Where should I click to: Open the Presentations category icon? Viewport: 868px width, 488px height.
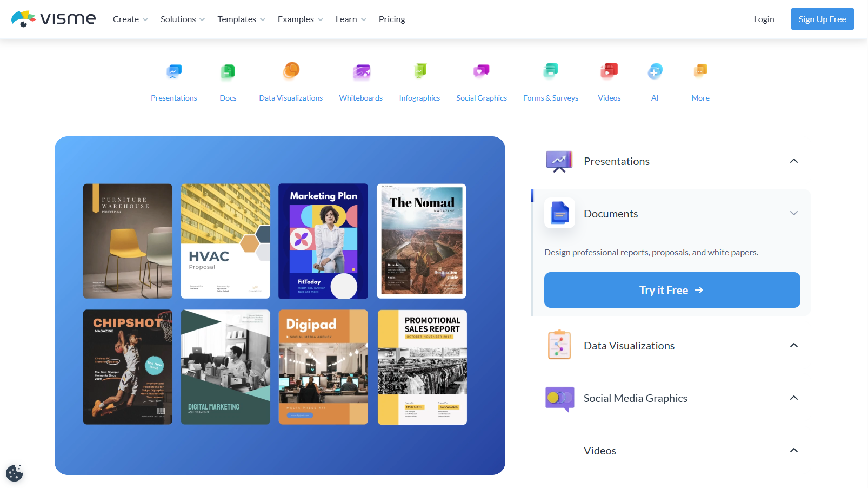(x=174, y=71)
